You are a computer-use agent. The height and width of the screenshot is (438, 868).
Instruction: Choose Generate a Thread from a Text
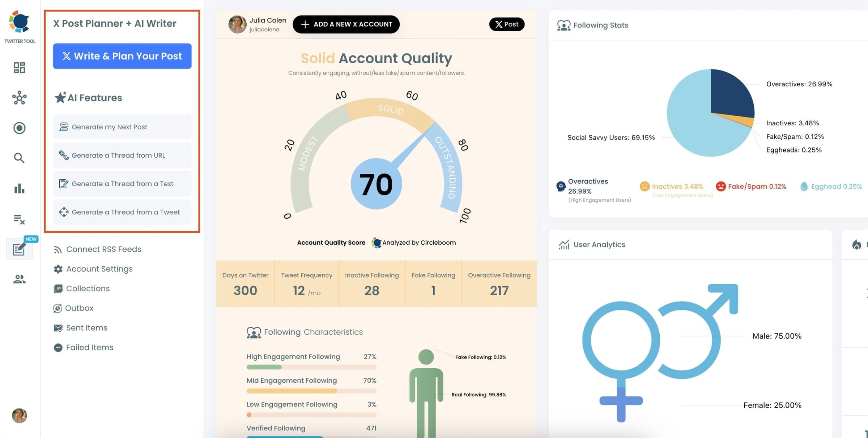pyautogui.click(x=122, y=184)
